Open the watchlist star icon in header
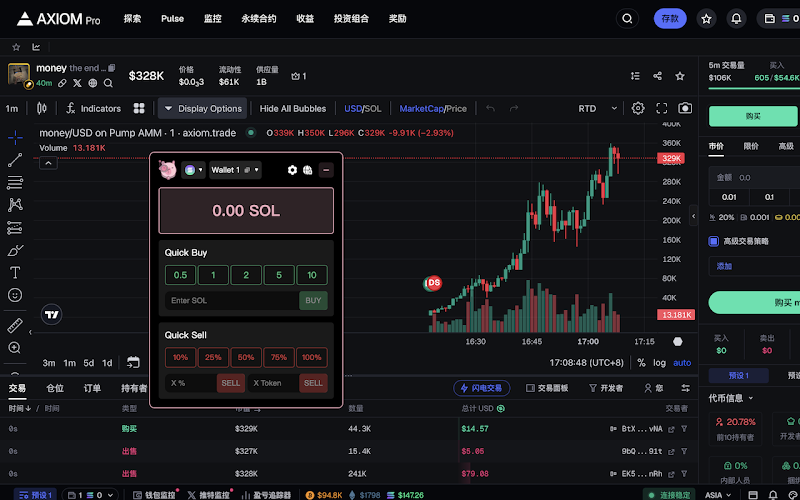Image resolution: width=800 pixels, height=500 pixels. [706, 19]
